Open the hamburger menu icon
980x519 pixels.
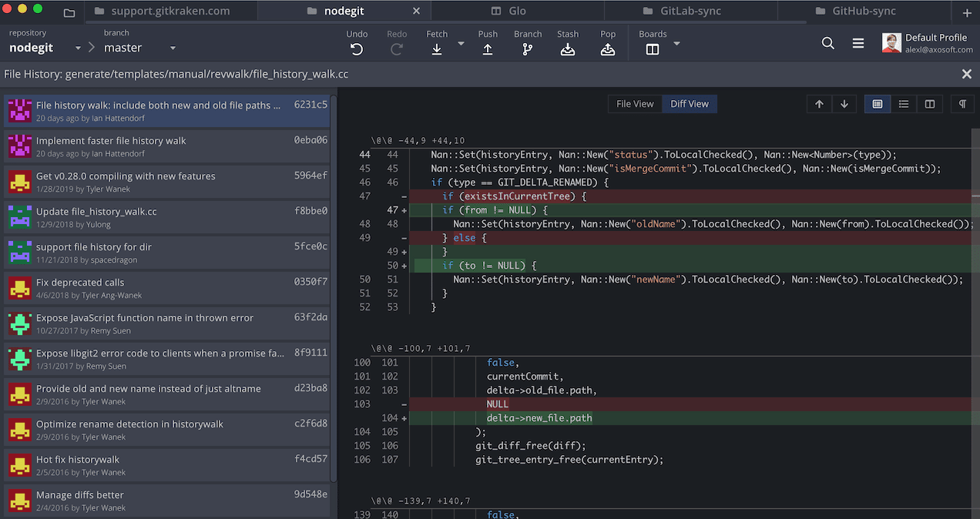857,43
